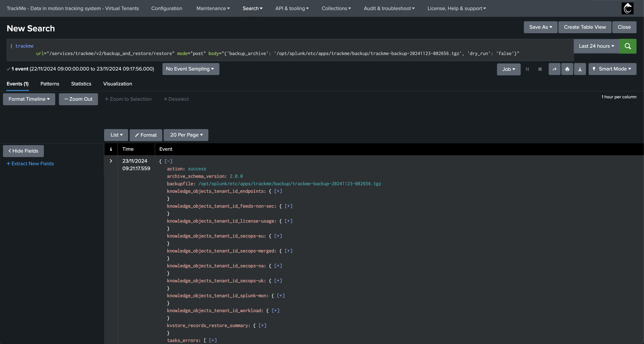This screenshot has width=644, height=344.
Task: Open the 20 Per Page dropdown
Action: click(186, 135)
